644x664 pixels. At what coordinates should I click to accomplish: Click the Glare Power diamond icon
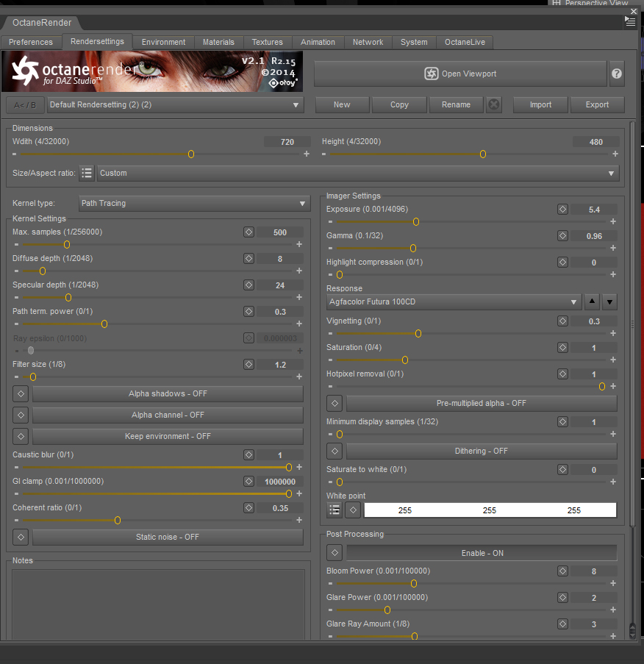[x=562, y=598]
